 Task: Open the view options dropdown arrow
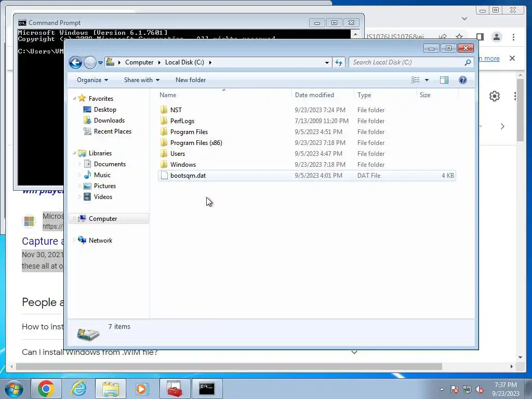click(x=427, y=80)
